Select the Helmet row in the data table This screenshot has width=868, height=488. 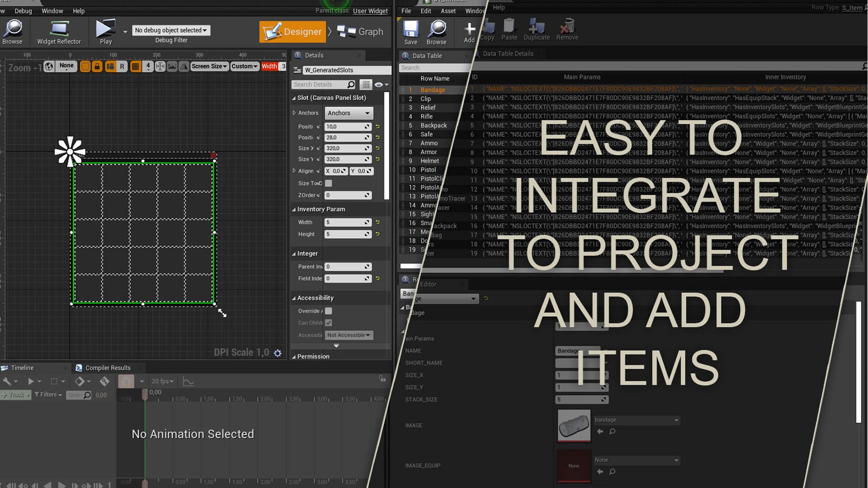point(429,161)
